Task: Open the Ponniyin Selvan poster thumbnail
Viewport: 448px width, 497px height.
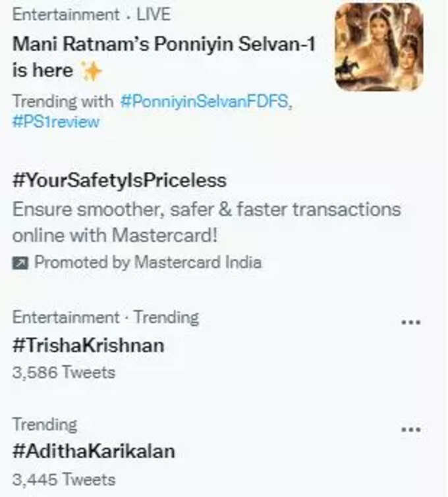Action: coord(379,47)
